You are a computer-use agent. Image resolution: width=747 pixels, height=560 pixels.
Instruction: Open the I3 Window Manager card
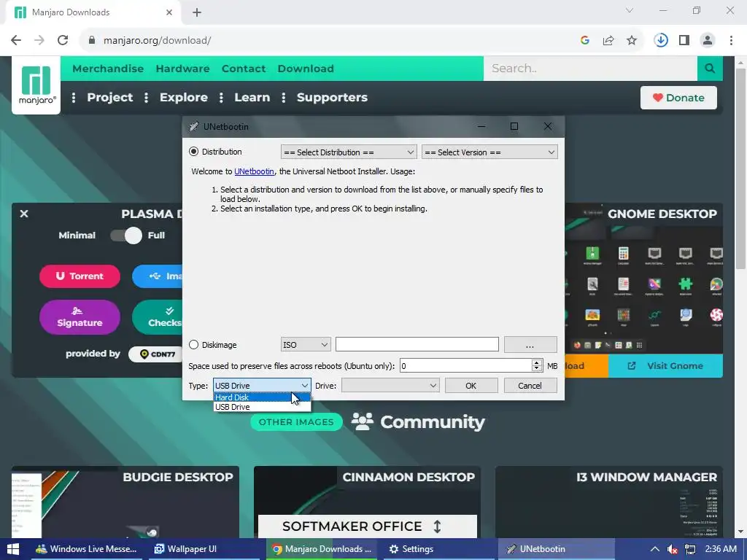(x=609, y=502)
